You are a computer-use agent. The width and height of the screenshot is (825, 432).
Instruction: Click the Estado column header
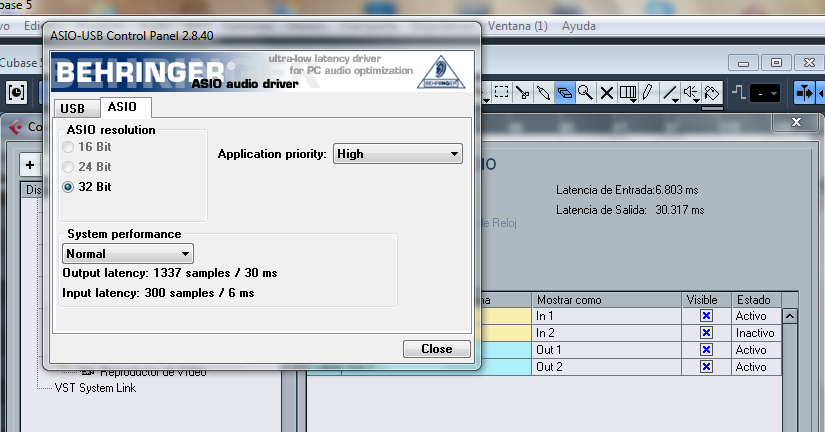click(x=757, y=299)
